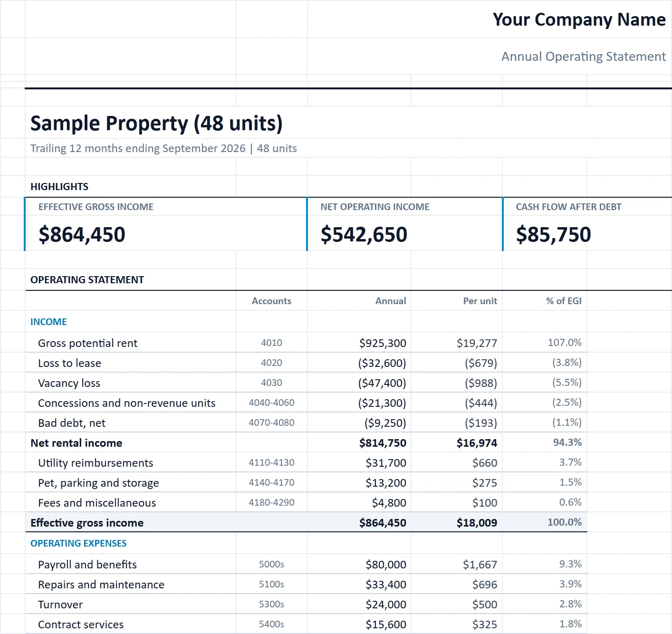Click the Cash Flow After Debt value $85,750
The height and width of the screenshot is (634, 672).
[x=554, y=234]
